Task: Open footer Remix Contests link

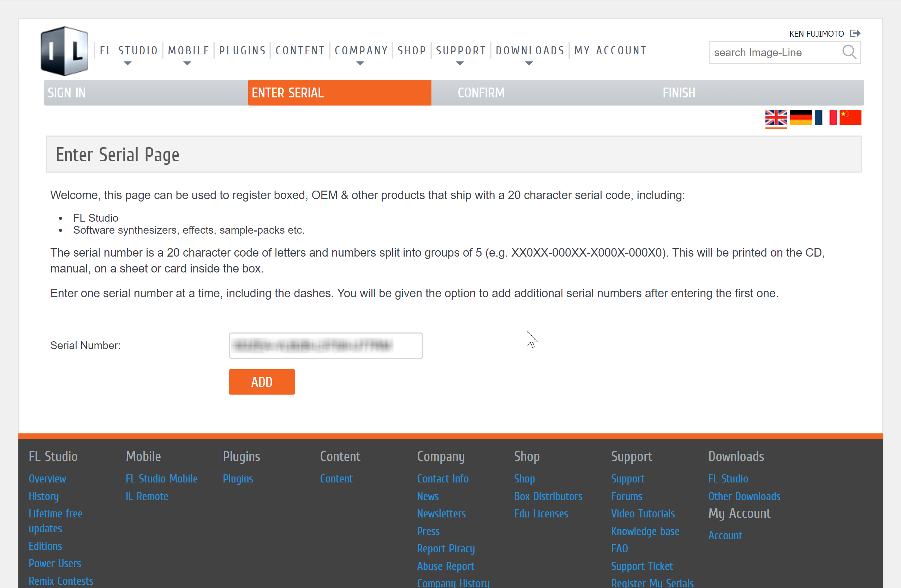Action: click(x=61, y=581)
